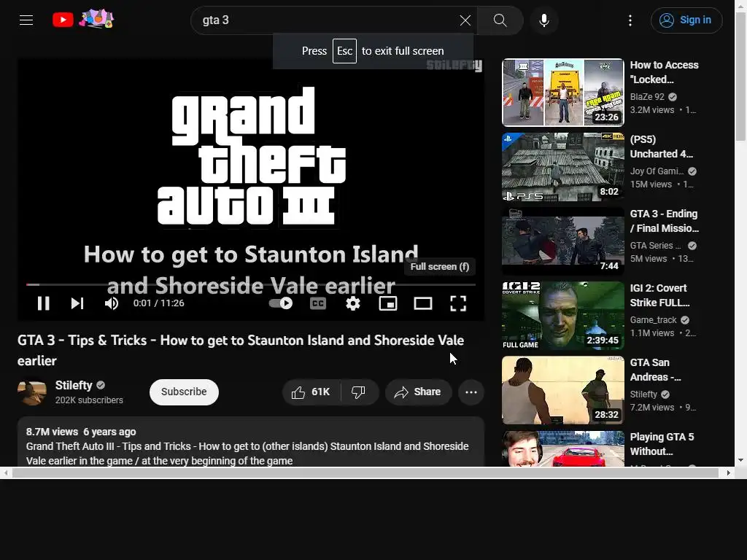Toggle full screen mode
This screenshot has width=747, height=560.
click(458, 303)
